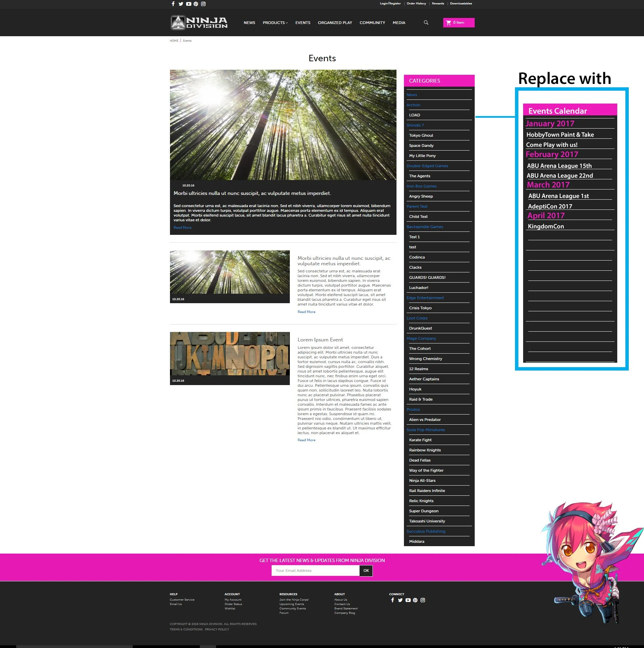
Task: Click the Pinterest icon in the top header
Action: point(196,4)
